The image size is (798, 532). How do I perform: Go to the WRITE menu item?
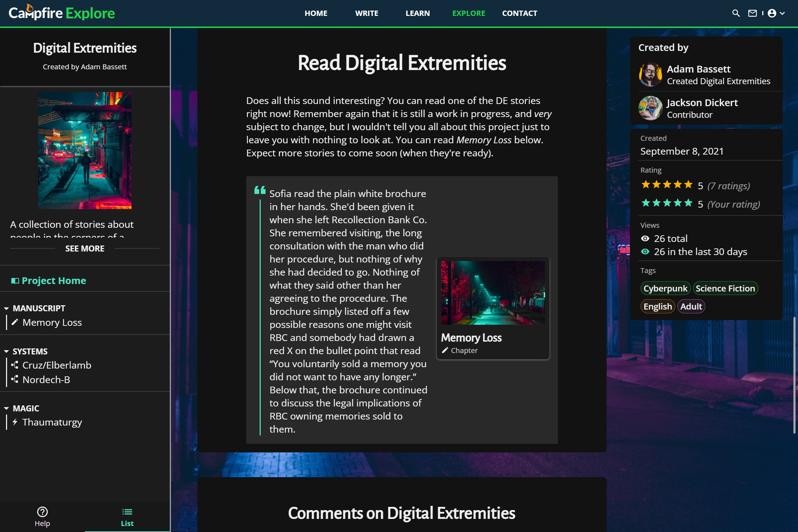(x=366, y=13)
